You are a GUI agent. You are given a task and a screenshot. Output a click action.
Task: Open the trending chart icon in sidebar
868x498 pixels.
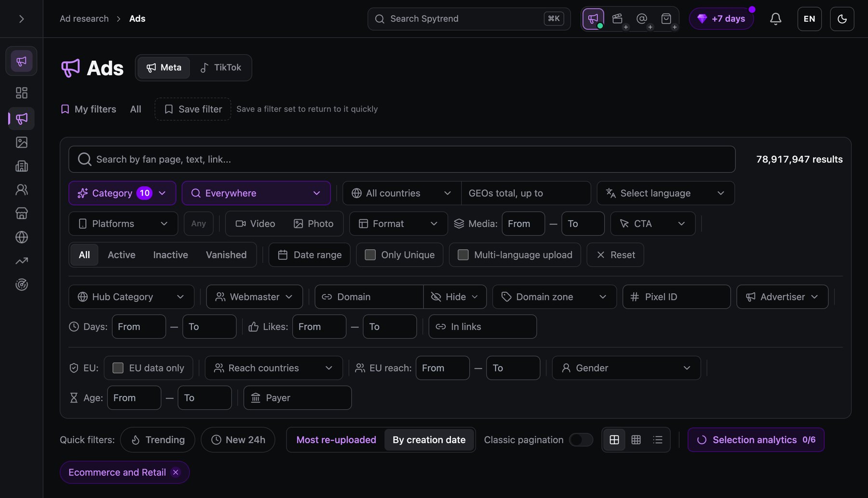(22, 261)
